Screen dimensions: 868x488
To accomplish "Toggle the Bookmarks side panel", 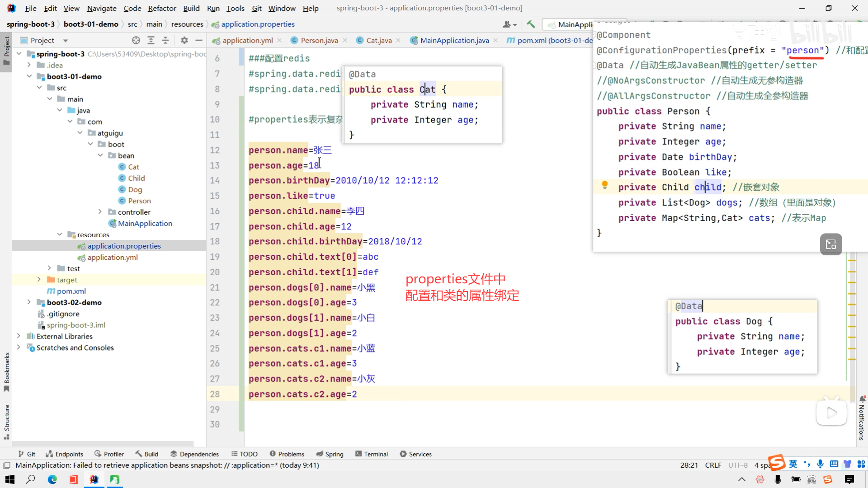I will pyautogui.click(x=6, y=371).
